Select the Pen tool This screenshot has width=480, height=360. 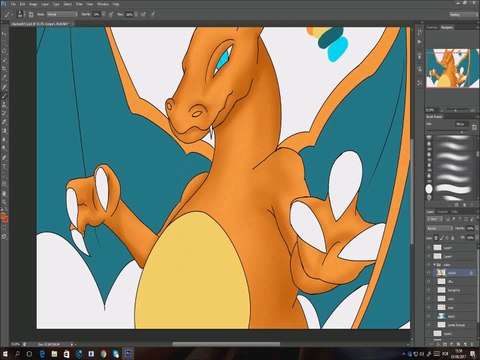coord(4,157)
